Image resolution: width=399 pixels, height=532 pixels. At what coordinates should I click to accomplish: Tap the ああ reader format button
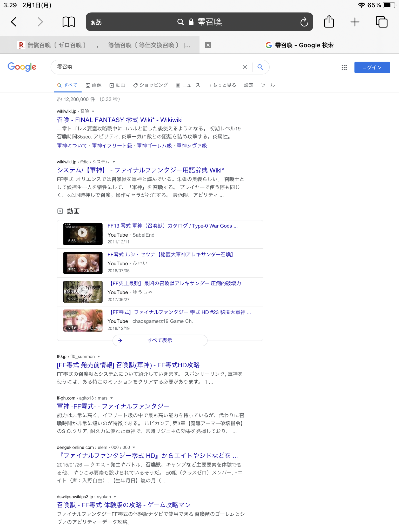pos(96,22)
